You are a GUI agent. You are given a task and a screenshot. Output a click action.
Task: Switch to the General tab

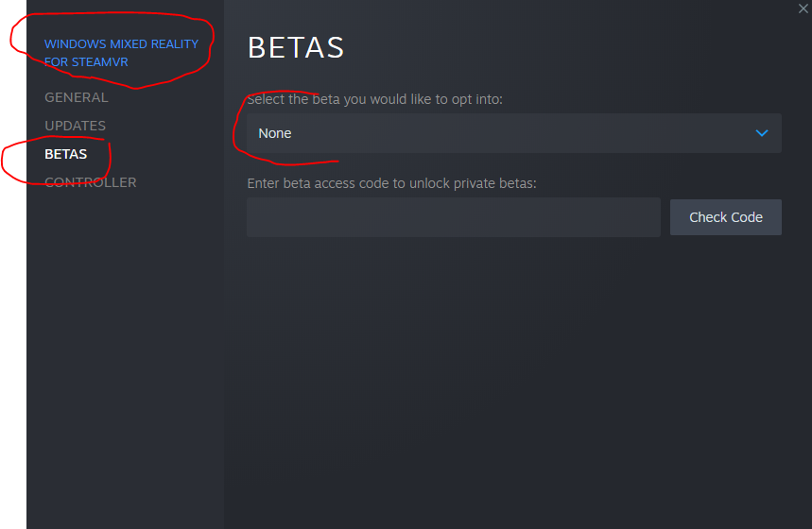pos(77,97)
